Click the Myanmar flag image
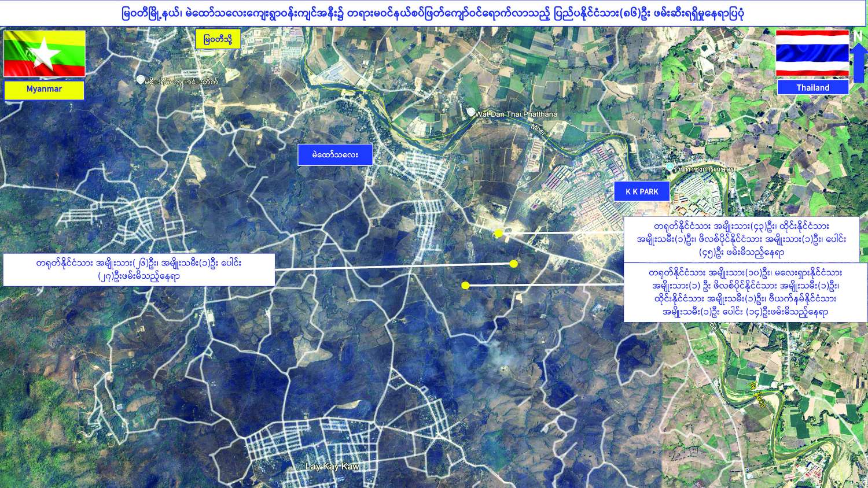The width and height of the screenshot is (868, 488). 45,54
